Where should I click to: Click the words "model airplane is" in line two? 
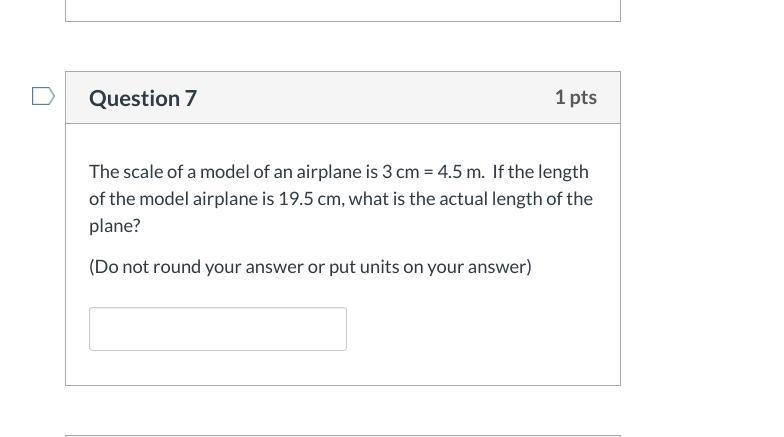click(x=193, y=199)
